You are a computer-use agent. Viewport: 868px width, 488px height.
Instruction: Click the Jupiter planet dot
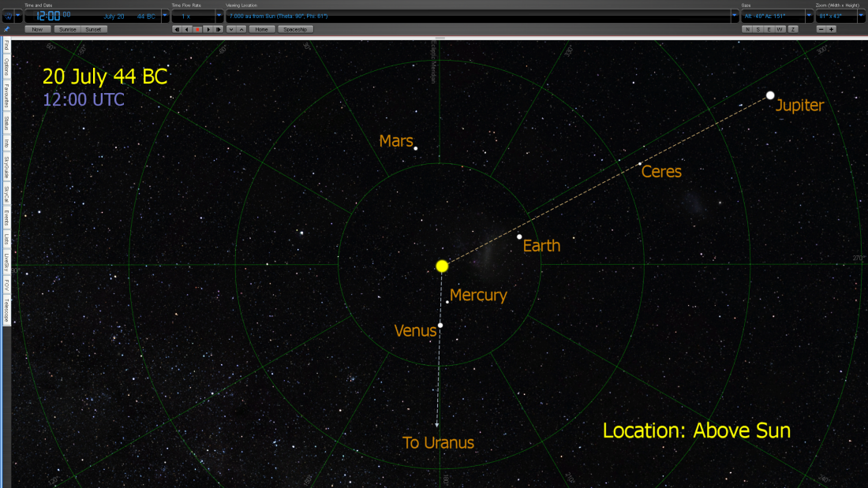click(x=770, y=95)
